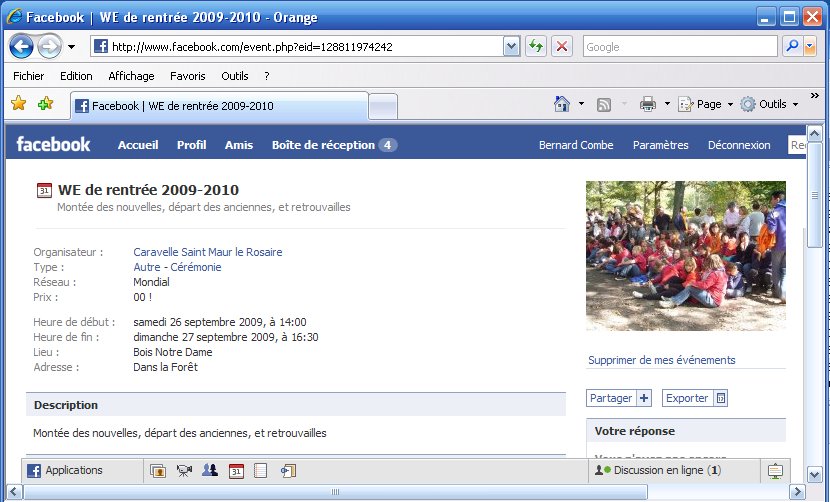Open the recent pages dropdown arrow
This screenshot has width=830, height=502.
[x=71, y=47]
